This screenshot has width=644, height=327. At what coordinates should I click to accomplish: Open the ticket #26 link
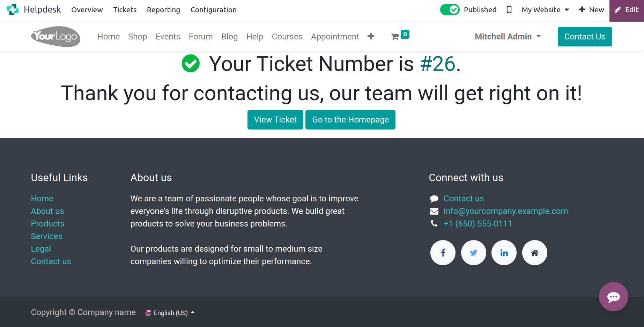point(438,64)
